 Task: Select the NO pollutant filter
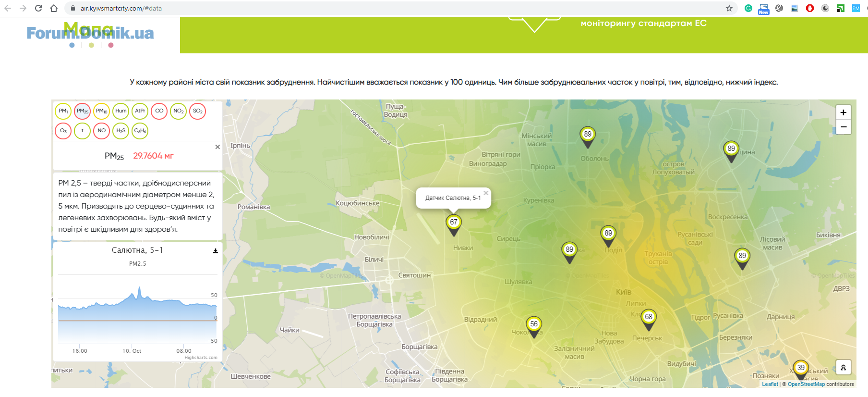click(x=101, y=131)
